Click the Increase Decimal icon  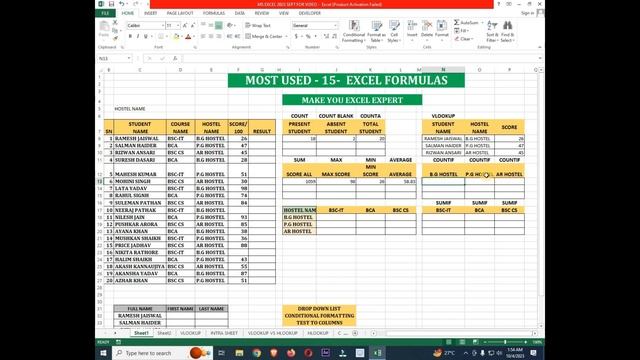326,36
